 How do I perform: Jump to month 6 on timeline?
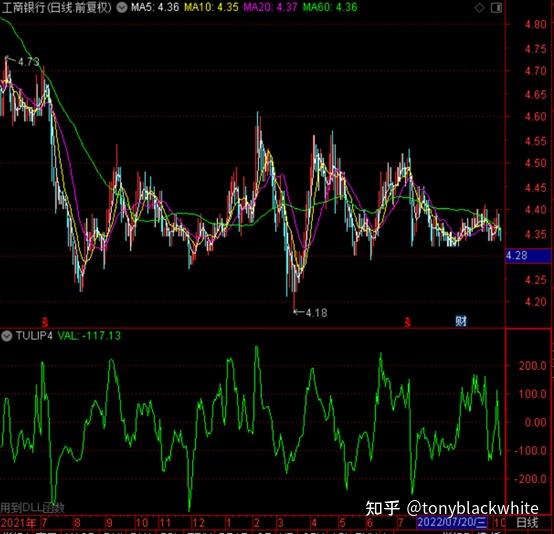pyautogui.click(x=370, y=523)
